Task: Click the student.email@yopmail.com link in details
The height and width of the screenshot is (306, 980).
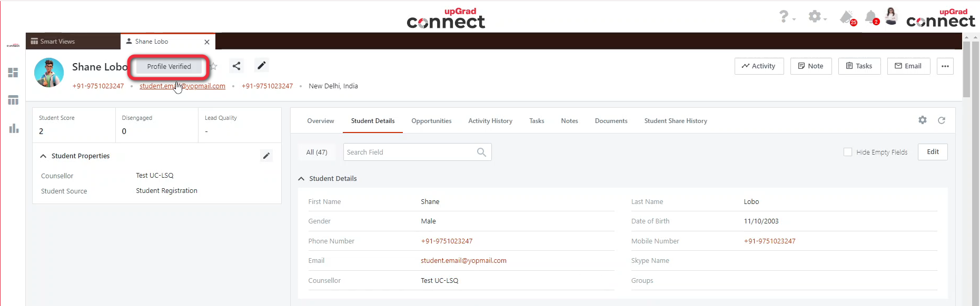Action: tap(463, 261)
